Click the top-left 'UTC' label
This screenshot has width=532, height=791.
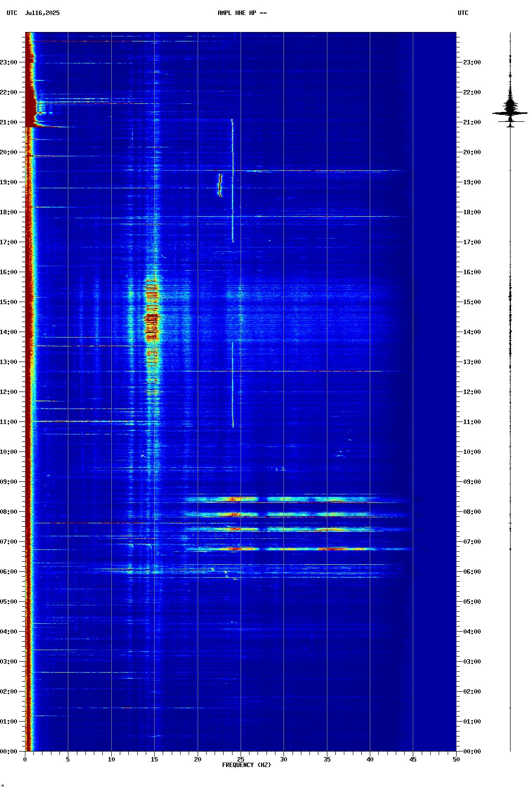point(12,13)
